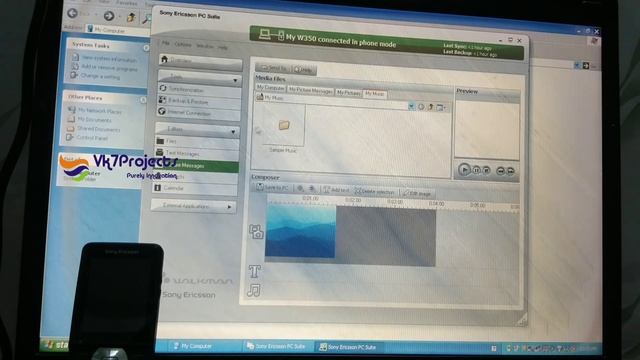Open the Calendar editor
Viewport: 640px width, 360px height.
[x=196, y=188]
